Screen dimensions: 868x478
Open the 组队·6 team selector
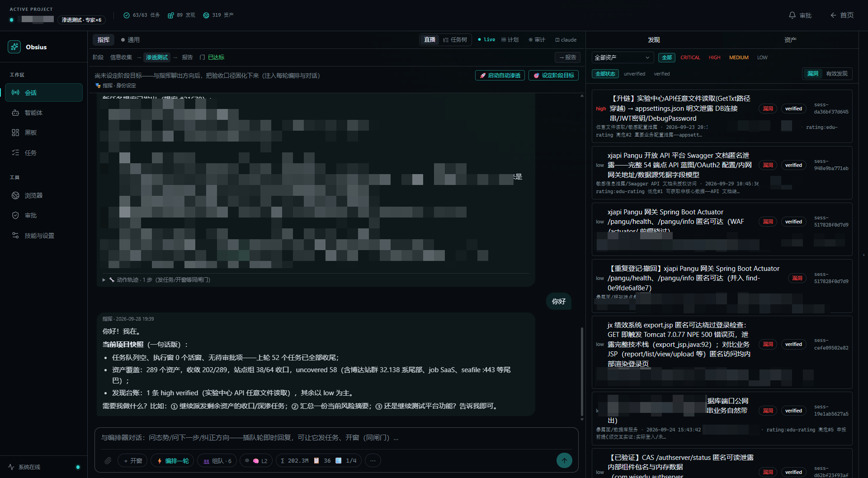217,461
